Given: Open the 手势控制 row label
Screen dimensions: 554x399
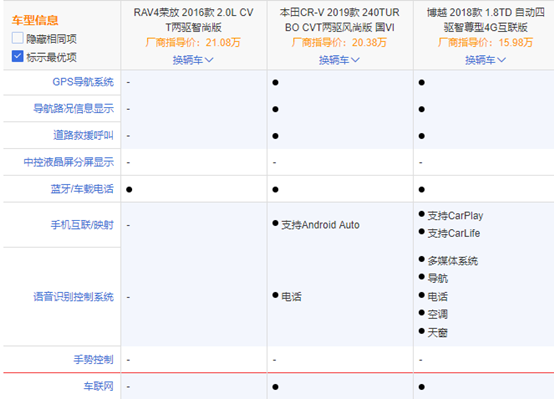Looking at the screenshot, I should pos(93,359).
